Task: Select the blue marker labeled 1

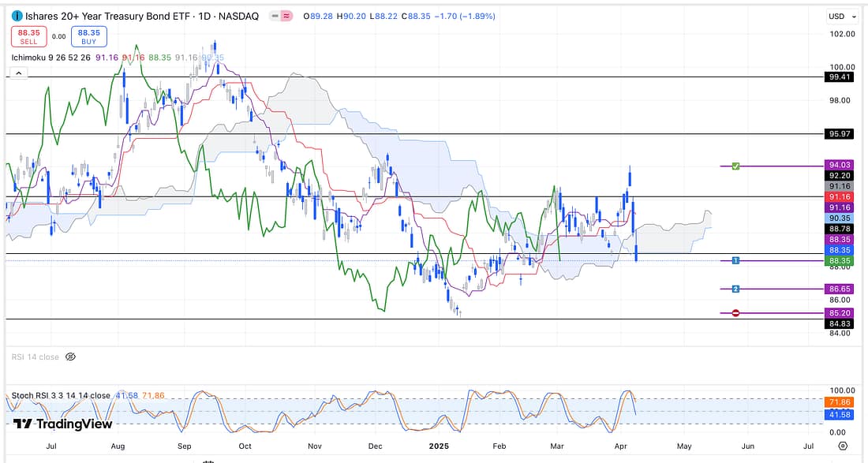Action: tap(735, 260)
